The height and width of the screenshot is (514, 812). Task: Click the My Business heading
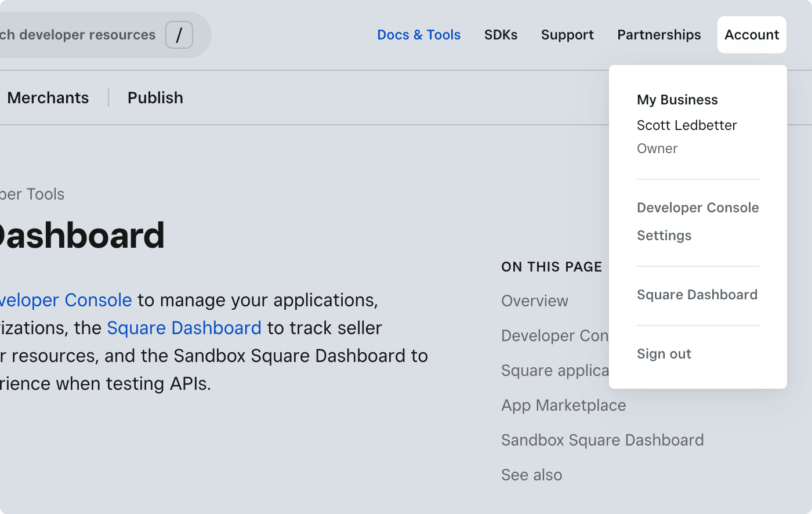(x=677, y=100)
